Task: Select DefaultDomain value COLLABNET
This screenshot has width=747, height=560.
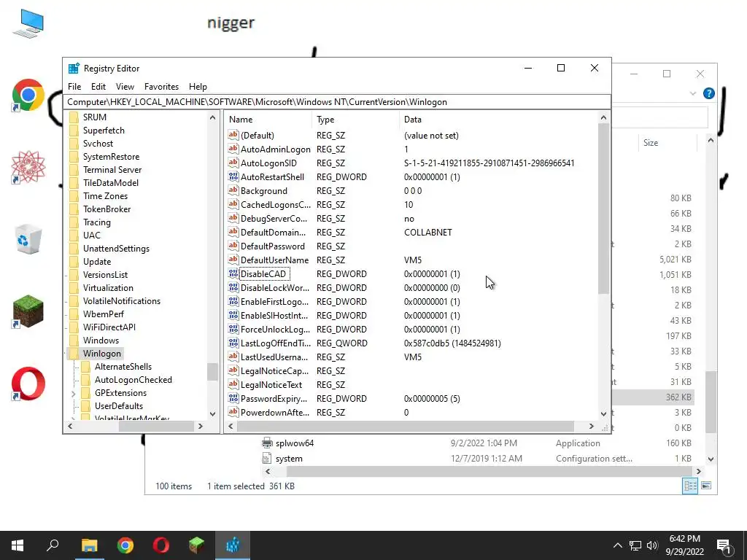Action: (427, 233)
